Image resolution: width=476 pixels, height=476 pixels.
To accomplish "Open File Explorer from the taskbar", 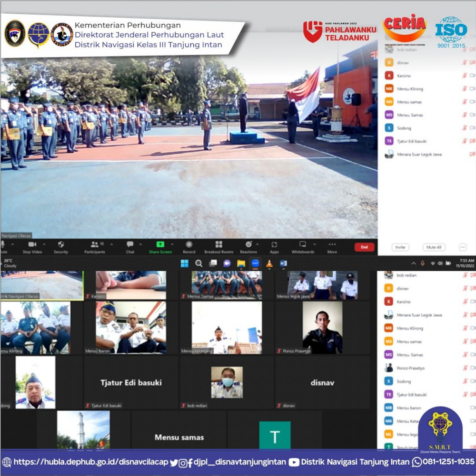I will tap(241, 263).
